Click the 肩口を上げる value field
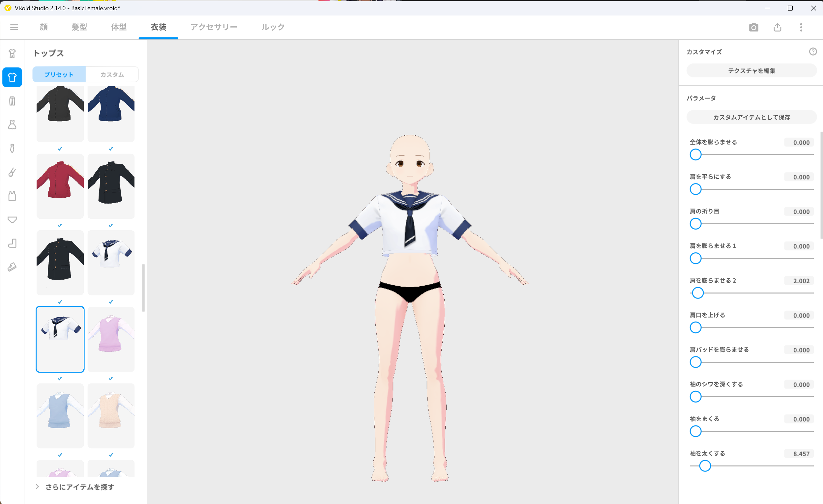 click(799, 316)
